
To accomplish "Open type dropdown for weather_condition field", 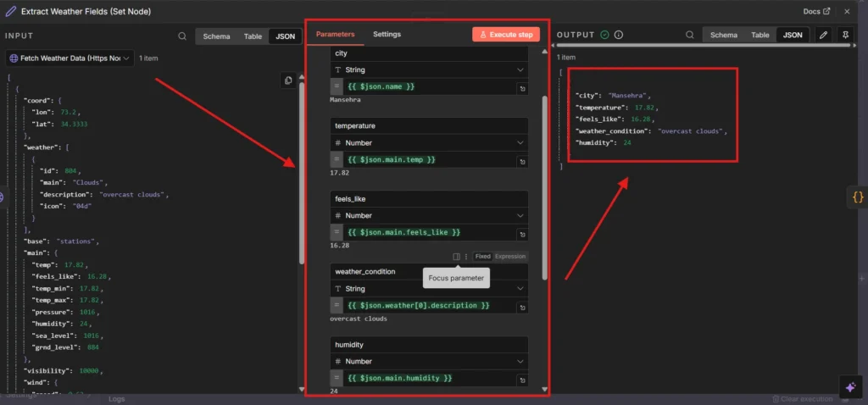I will (x=429, y=289).
